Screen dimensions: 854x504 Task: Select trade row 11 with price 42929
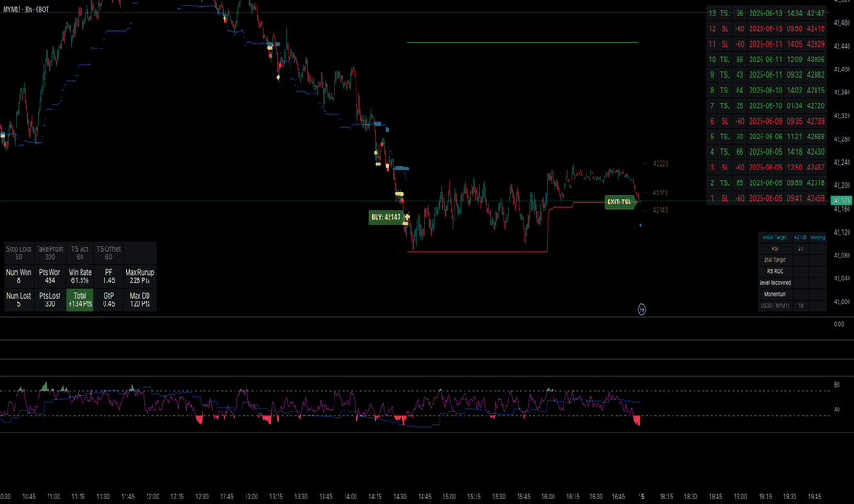coord(766,44)
